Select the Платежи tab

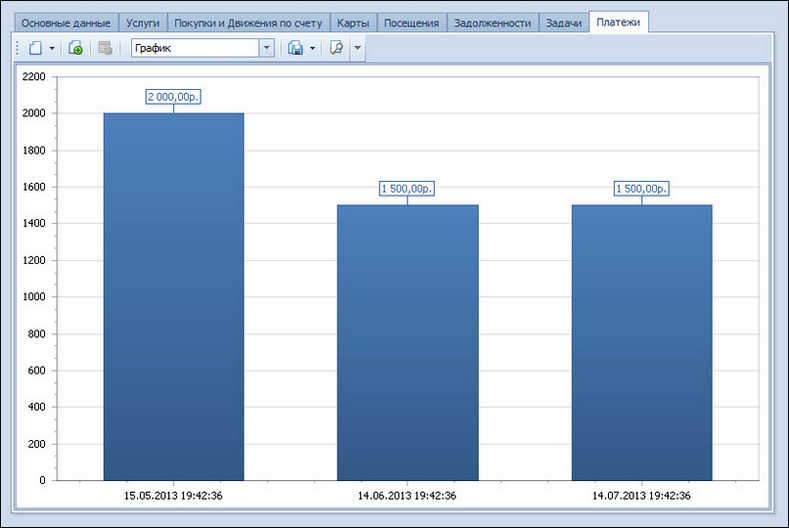coord(618,22)
